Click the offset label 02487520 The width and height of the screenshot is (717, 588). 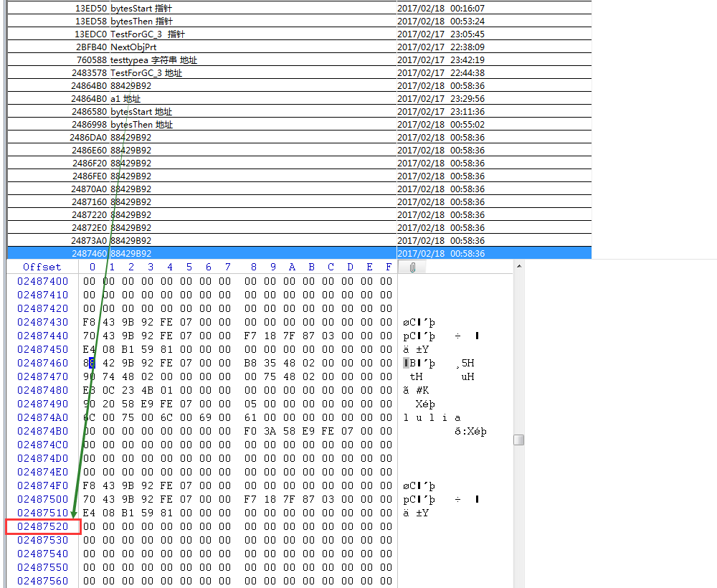coord(42,526)
